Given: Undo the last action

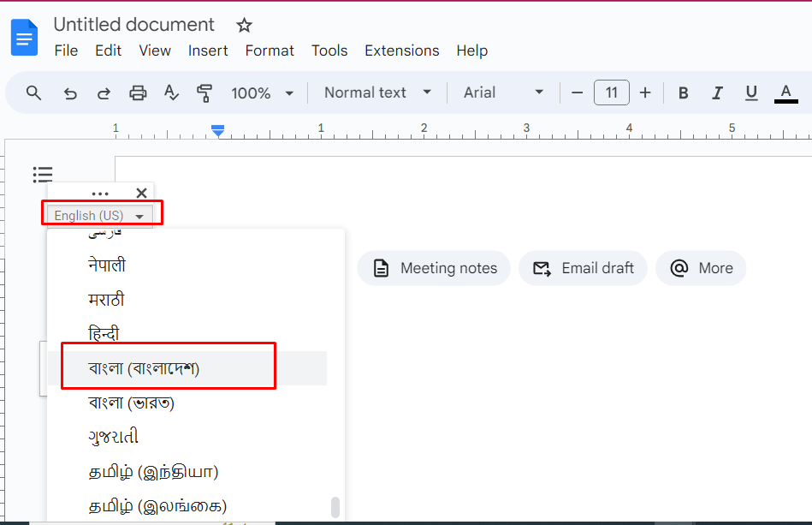Looking at the screenshot, I should [x=70, y=93].
